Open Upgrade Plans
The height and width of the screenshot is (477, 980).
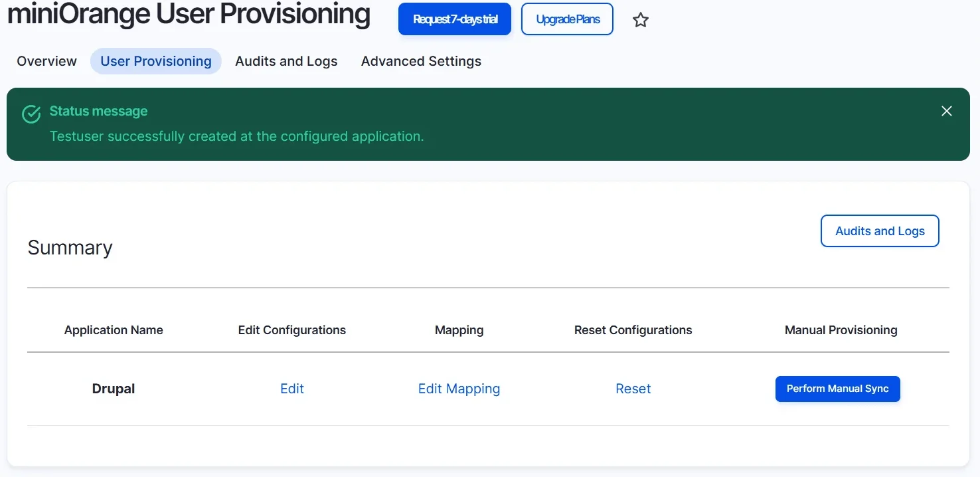click(x=568, y=19)
